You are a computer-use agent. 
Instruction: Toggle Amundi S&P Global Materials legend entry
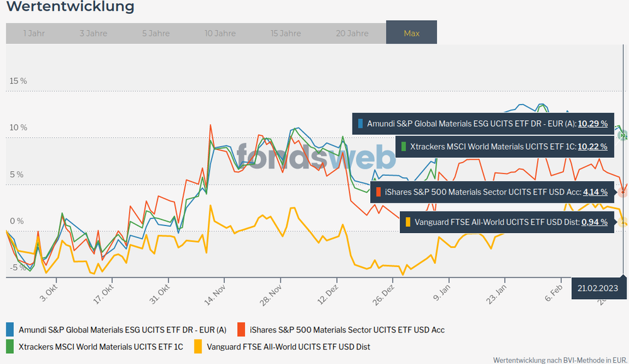click(x=122, y=329)
